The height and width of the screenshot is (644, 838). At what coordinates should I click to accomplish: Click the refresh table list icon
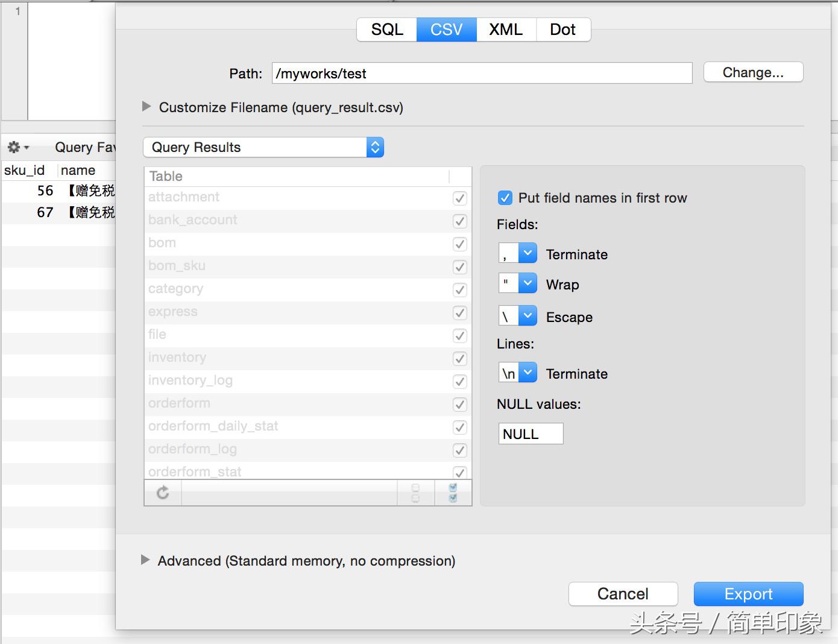tap(163, 493)
